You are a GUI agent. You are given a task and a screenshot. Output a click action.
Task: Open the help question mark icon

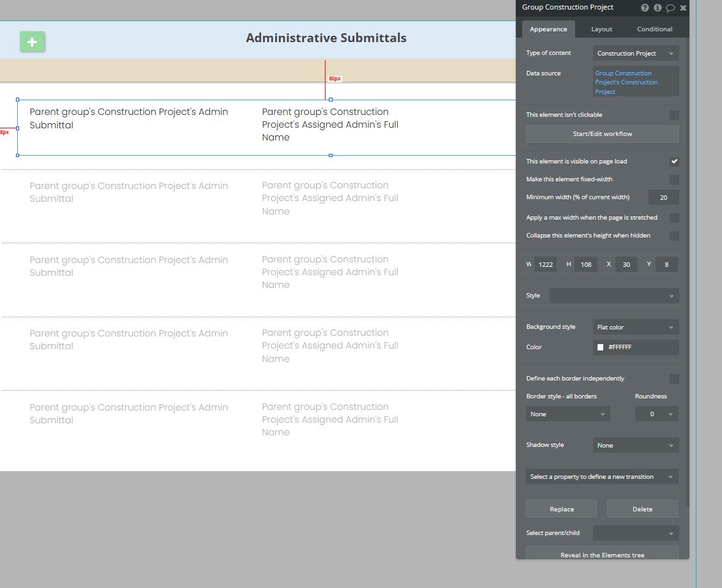(x=645, y=8)
